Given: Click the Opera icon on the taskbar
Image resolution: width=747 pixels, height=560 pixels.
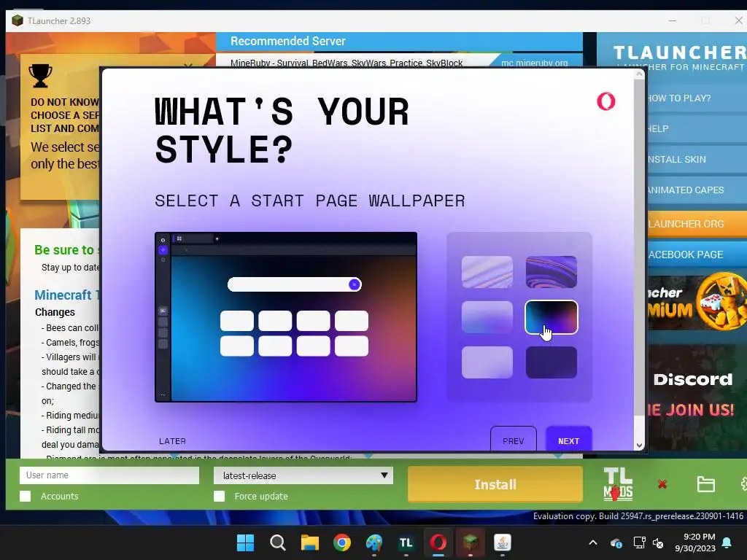Looking at the screenshot, I should tap(438, 542).
